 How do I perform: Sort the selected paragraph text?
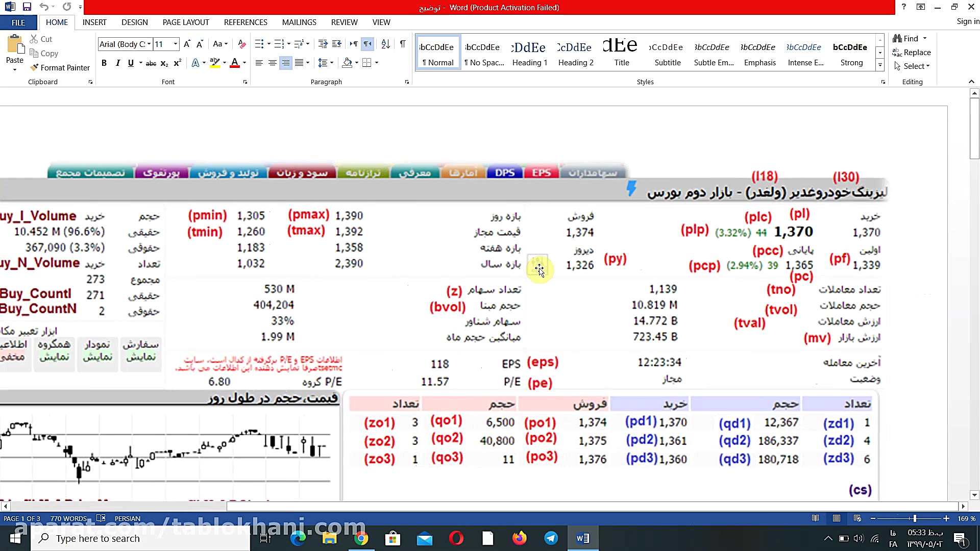(386, 44)
